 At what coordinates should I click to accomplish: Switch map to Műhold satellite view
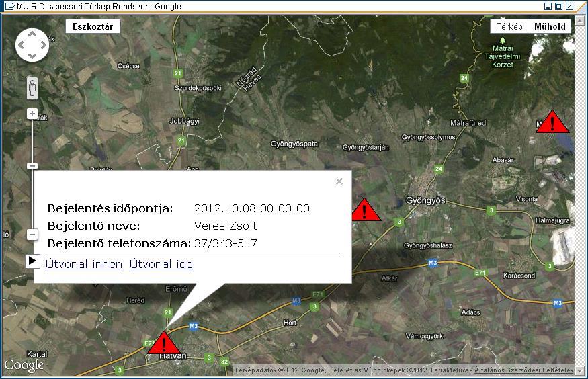pyautogui.click(x=550, y=26)
